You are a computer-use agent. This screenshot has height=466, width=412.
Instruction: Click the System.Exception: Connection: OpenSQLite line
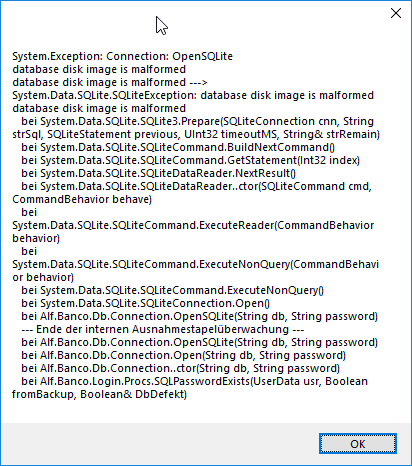[122, 56]
